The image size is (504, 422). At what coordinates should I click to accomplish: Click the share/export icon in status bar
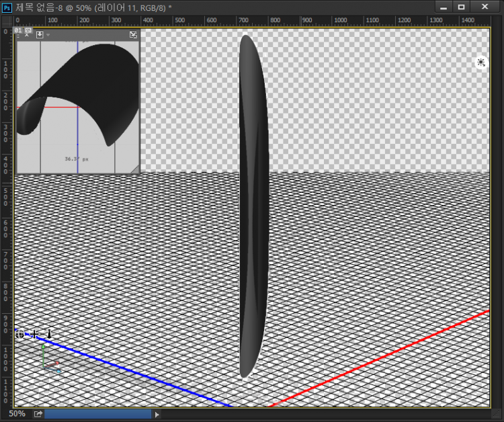coord(38,414)
